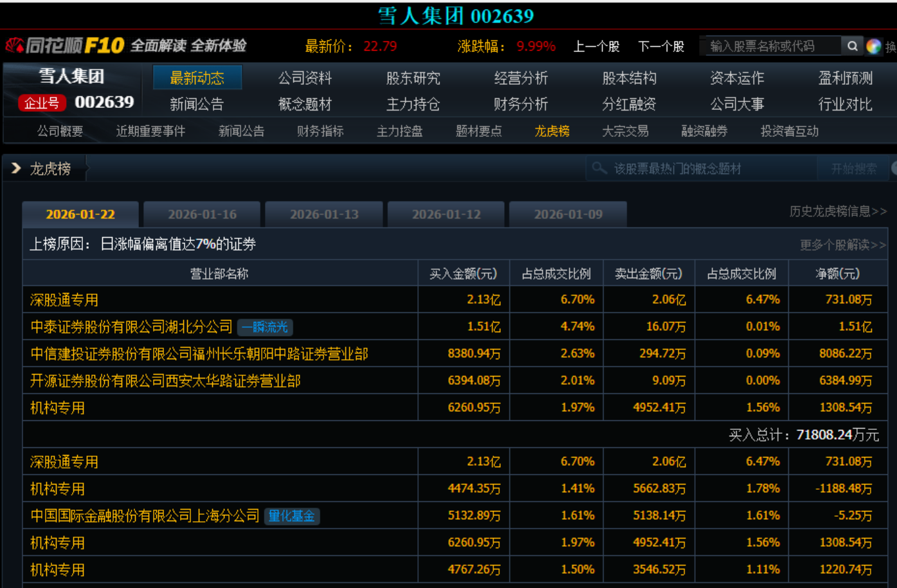Image resolution: width=897 pixels, height=588 pixels.
Task: Select 投资者互动 sub-tab
Action: (x=789, y=131)
